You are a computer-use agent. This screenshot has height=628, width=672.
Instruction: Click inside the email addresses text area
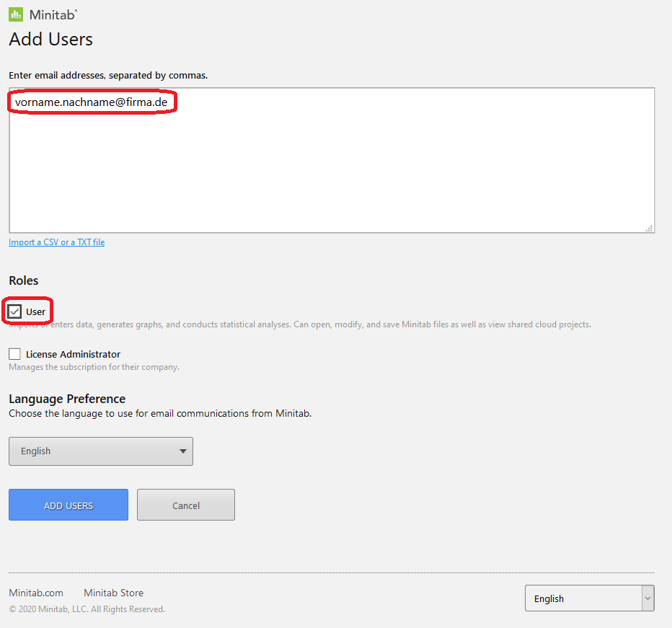click(332, 160)
